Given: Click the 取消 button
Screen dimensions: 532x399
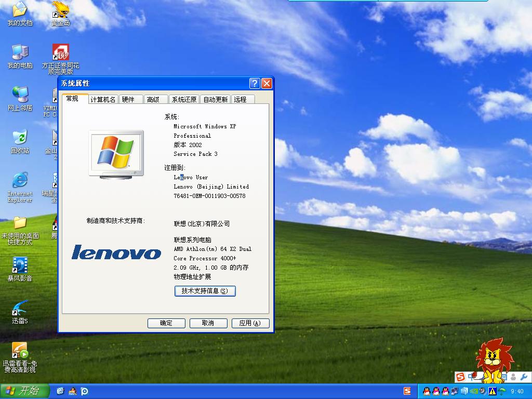Looking at the screenshot, I should pyautogui.click(x=208, y=323).
